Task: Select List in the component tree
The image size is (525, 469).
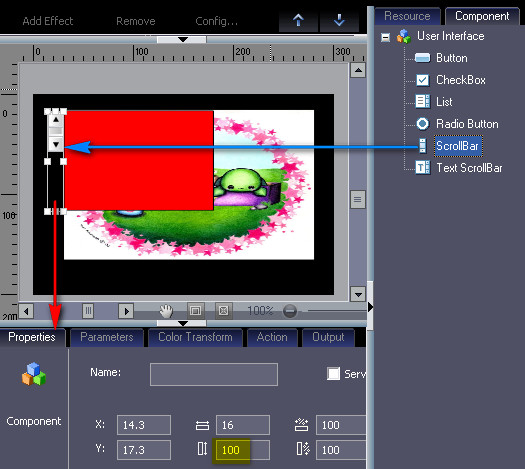Action: click(x=444, y=102)
